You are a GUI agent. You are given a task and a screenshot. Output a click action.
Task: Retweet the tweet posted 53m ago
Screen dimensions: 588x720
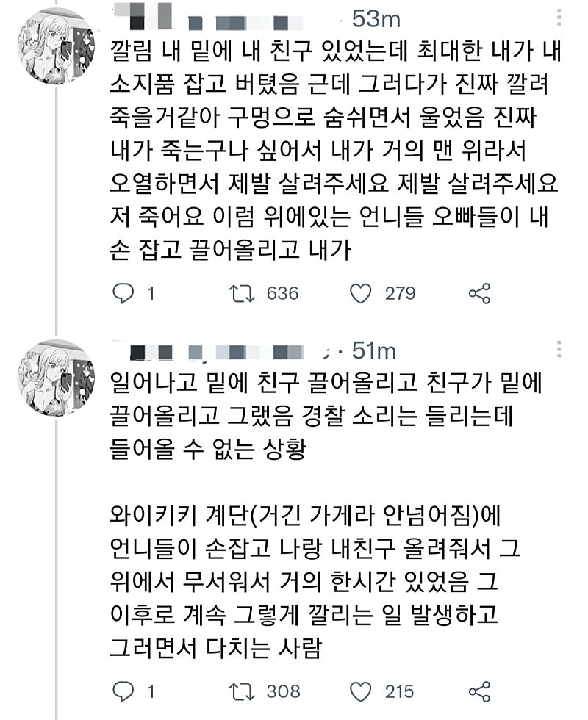240,294
